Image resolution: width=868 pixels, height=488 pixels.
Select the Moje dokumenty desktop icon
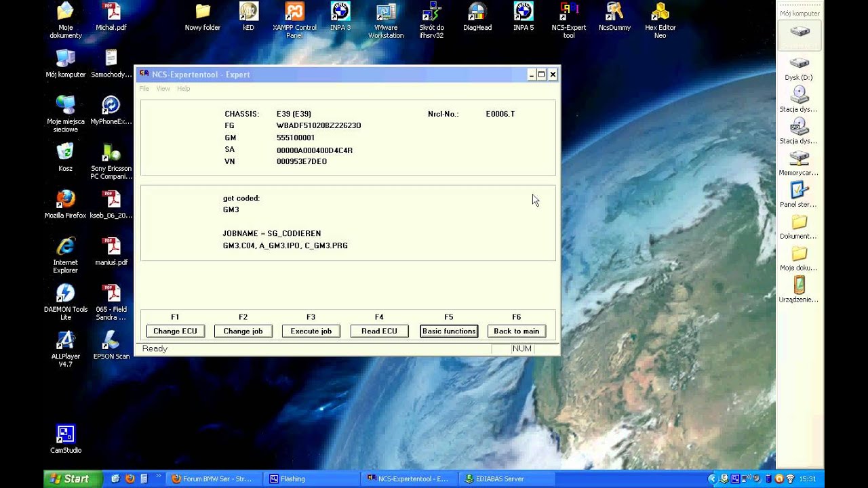pyautogui.click(x=65, y=20)
